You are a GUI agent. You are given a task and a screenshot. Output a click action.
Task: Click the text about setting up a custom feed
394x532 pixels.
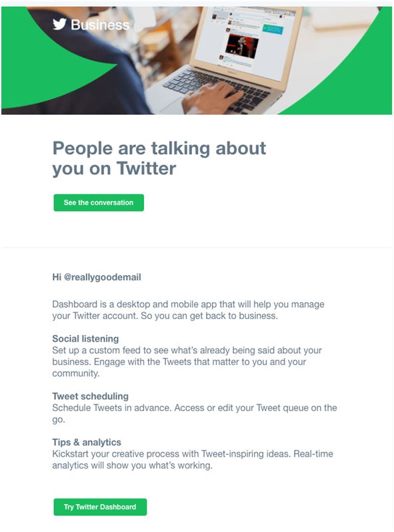(x=187, y=362)
